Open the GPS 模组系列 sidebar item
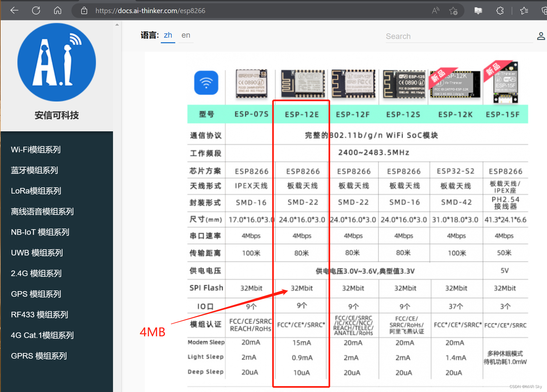 36,294
